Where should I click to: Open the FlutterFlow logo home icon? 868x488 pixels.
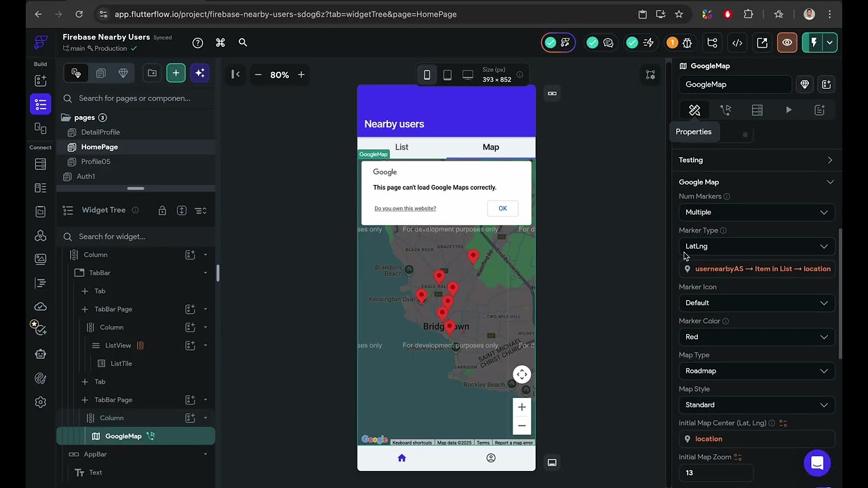41,43
